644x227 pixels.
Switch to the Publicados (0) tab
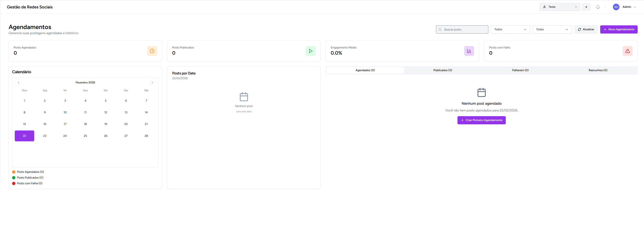pos(443,70)
